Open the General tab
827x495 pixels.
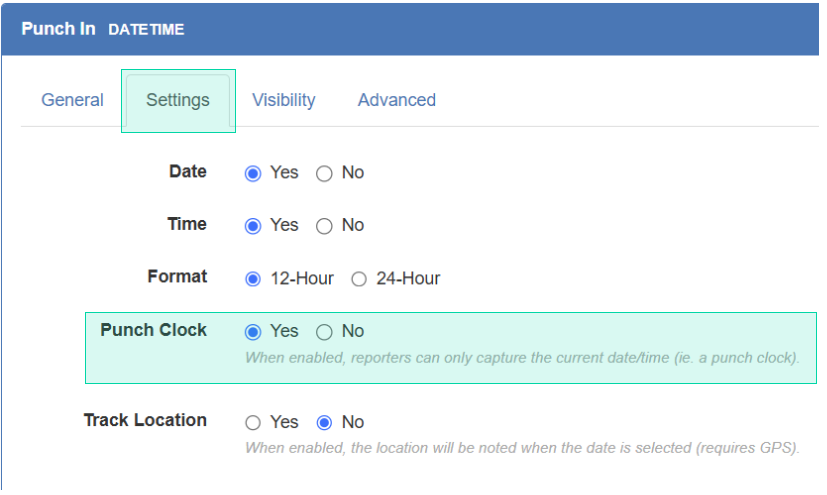(x=72, y=100)
